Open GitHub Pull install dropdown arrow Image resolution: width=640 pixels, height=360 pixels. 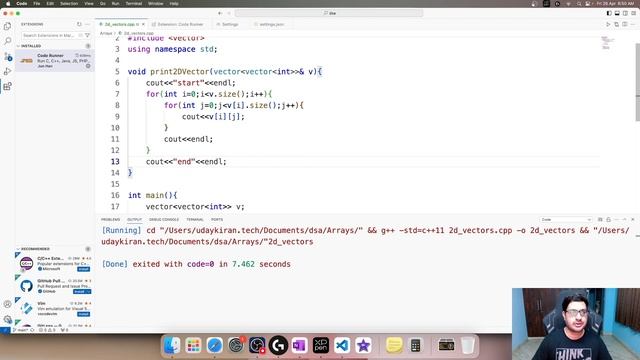(x=89, y=291)
